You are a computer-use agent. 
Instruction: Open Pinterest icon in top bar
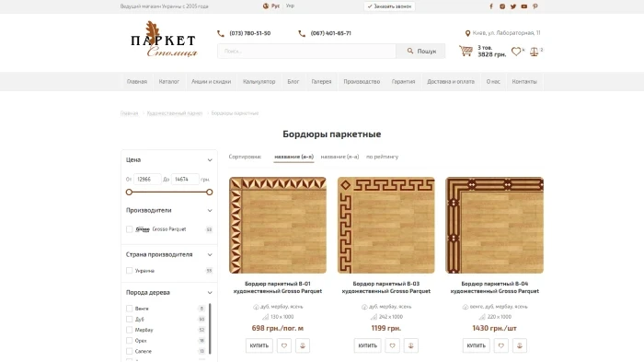click(535, 6)
